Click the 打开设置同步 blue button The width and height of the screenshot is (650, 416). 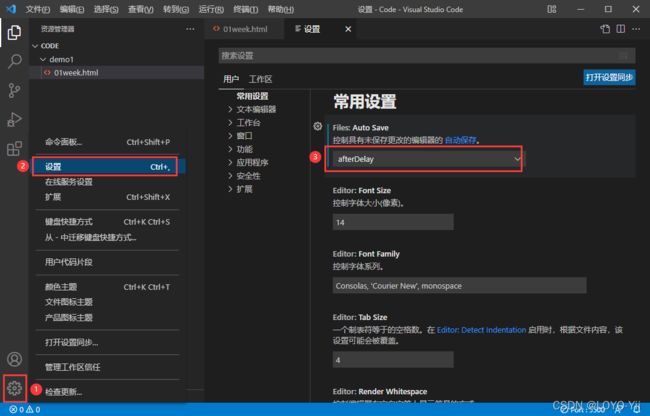[x=609, y=77]
